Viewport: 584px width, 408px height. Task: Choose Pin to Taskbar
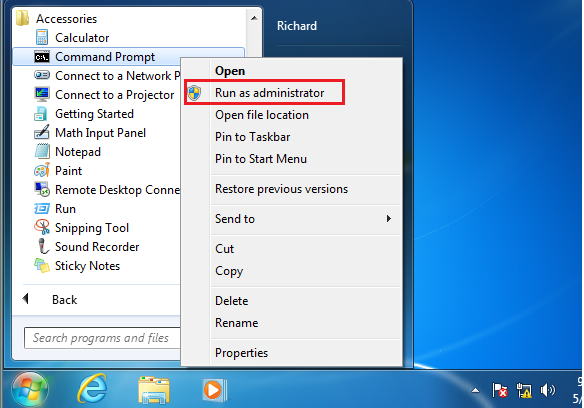point(252,137)
